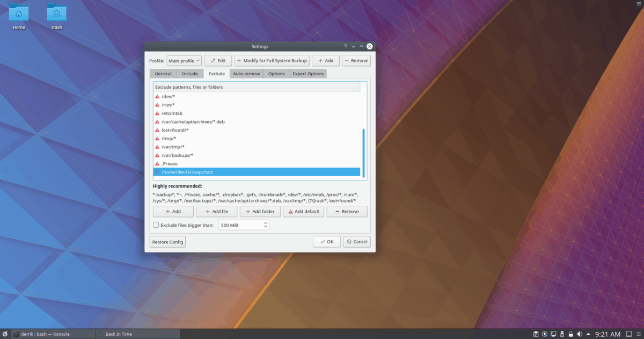Viewport: 644px width, 339px height.
Task: Click the warning triangle beside /dev/* pattern
Action: tap(157, 96)
